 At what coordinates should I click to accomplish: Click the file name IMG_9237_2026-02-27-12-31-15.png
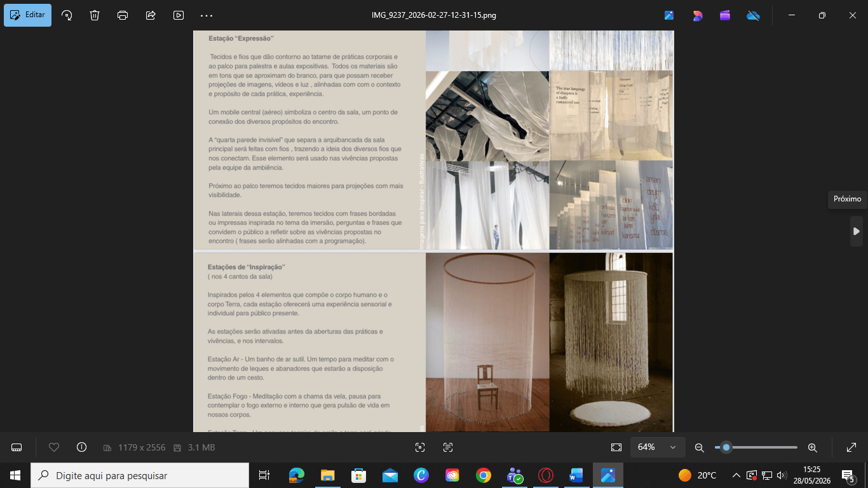pos(434,15)
